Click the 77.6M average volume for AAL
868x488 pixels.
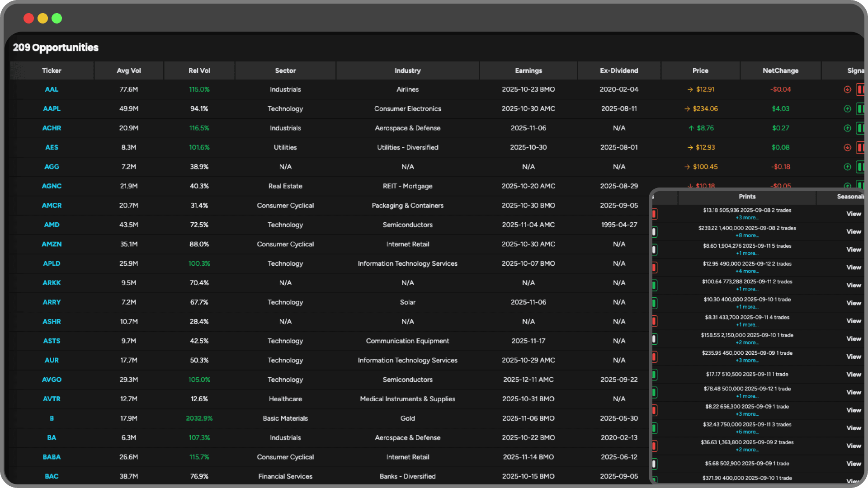tap(129, 89)
